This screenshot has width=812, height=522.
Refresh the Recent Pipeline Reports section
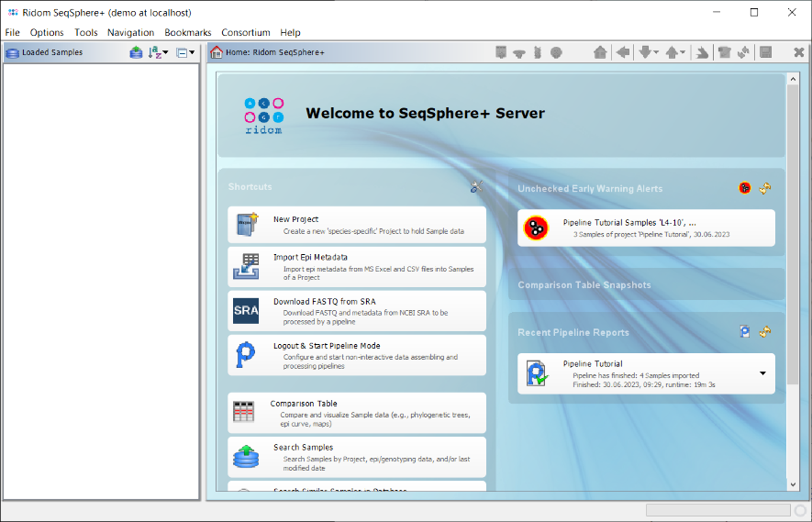pos(765,331)
